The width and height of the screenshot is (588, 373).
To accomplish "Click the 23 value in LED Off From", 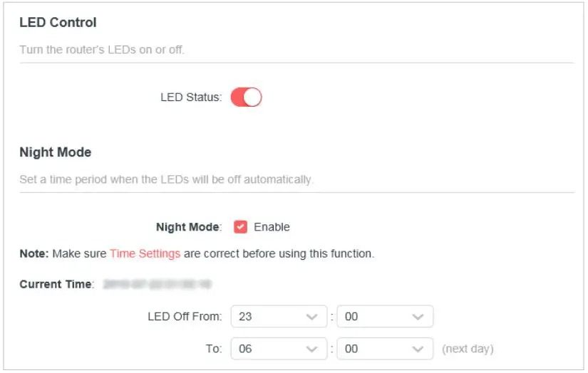I will [246, 317].
